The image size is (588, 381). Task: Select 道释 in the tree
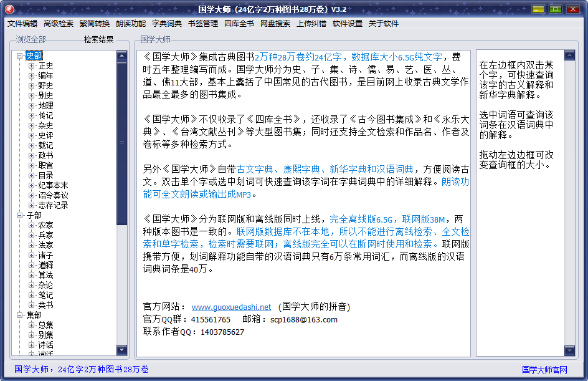coord(45,266)
